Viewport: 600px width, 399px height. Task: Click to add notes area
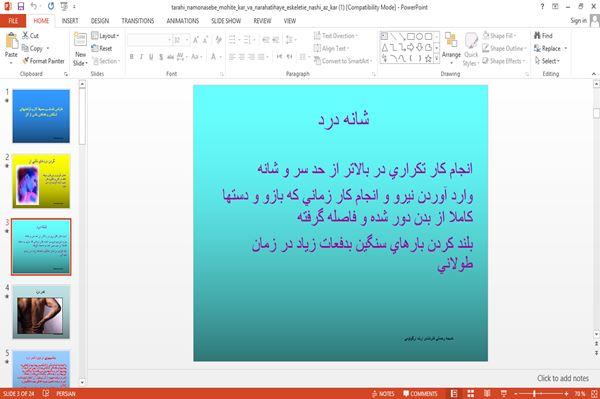coord(562,378)
